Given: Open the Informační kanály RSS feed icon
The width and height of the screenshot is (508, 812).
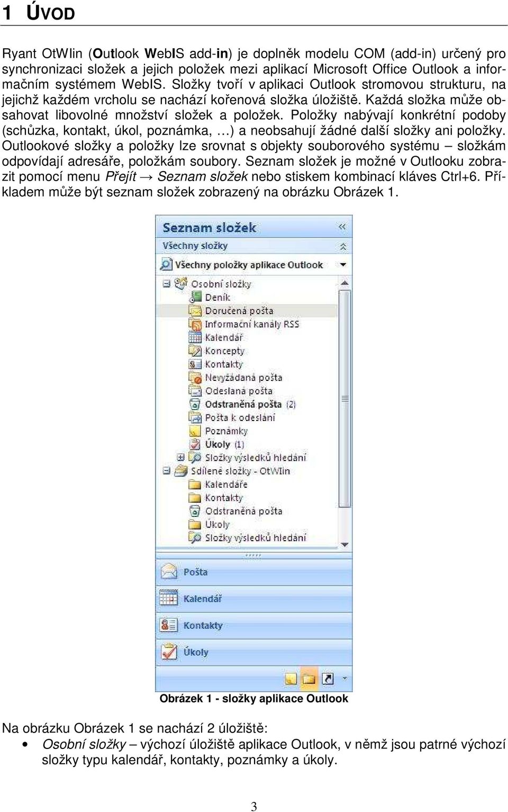Looking at the screenshot, I should (x=195, y=324).
